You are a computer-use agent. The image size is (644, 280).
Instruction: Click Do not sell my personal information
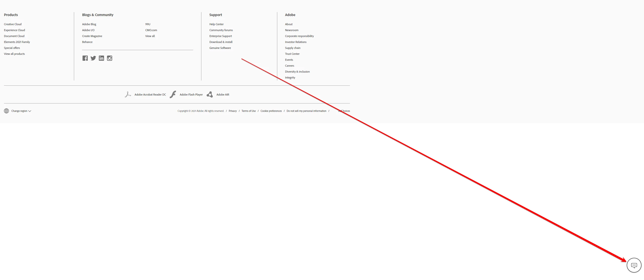click(x=306, y=111)
